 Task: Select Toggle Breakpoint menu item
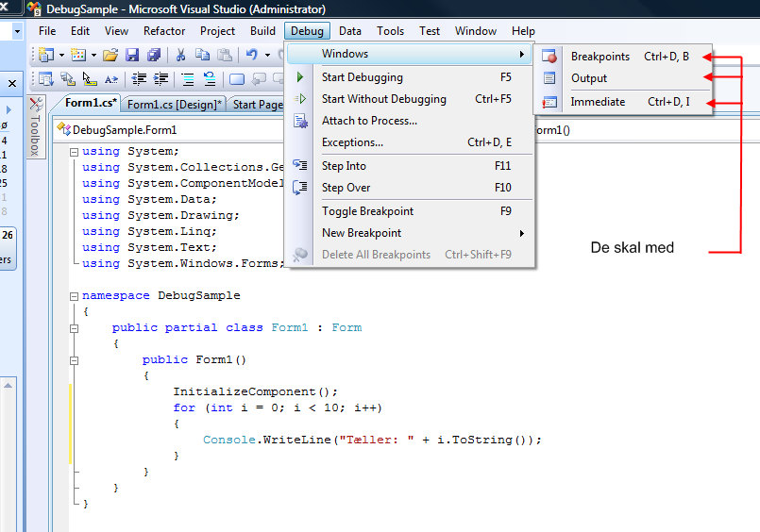pos(409,211)
